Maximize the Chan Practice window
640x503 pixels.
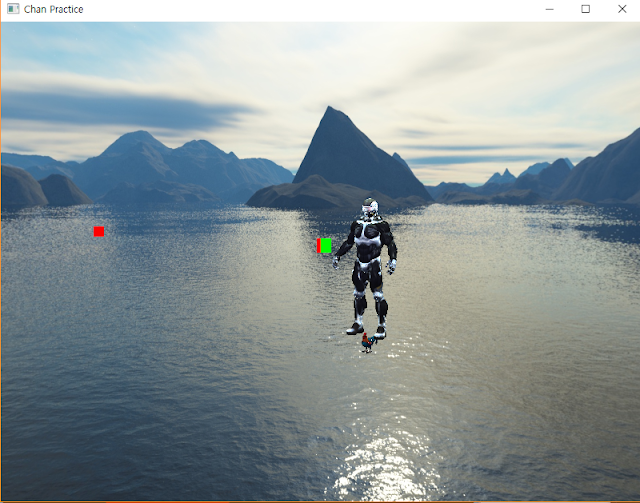tap(585, 9)
